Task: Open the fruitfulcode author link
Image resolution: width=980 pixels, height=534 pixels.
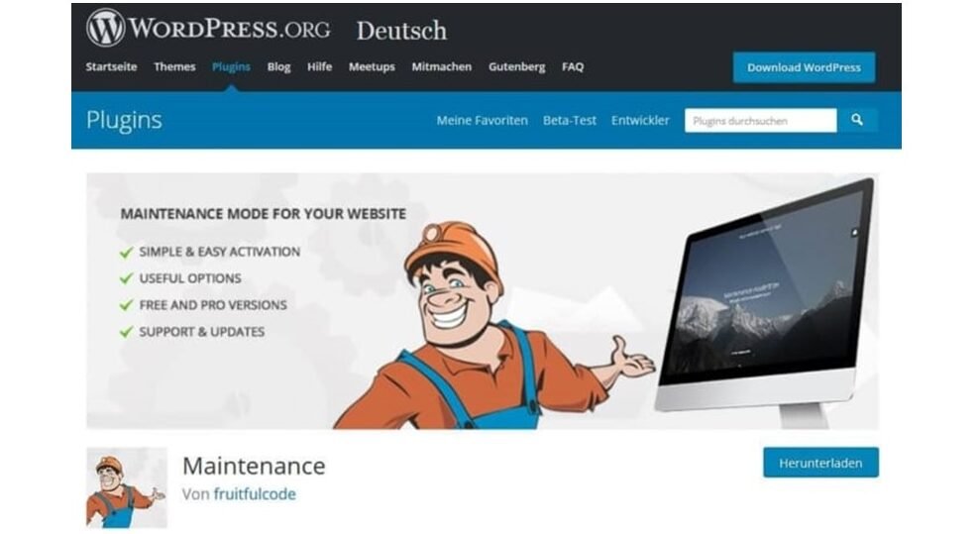Action: pyautogui.click(x=255, y=494)
